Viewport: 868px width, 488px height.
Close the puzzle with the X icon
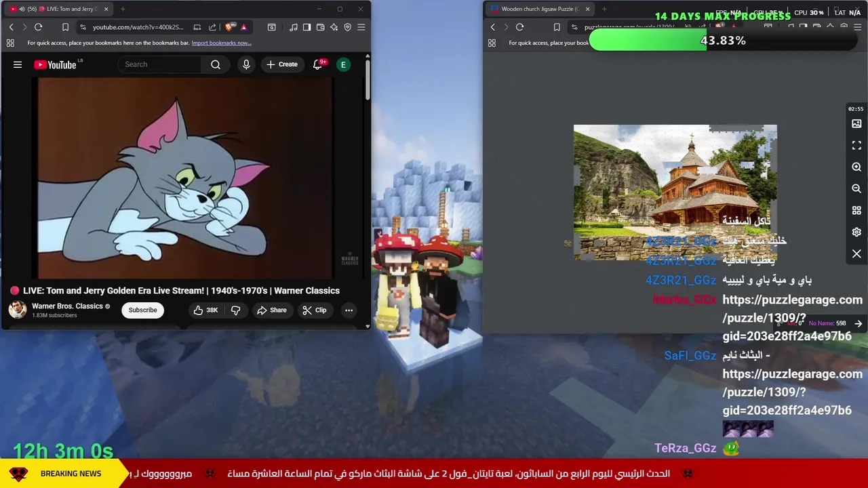pos(856,253)
